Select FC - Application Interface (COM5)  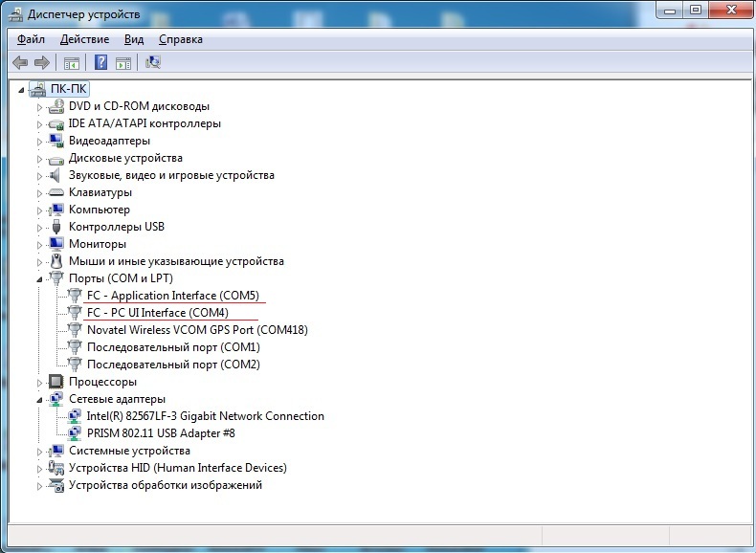[173, 296]
